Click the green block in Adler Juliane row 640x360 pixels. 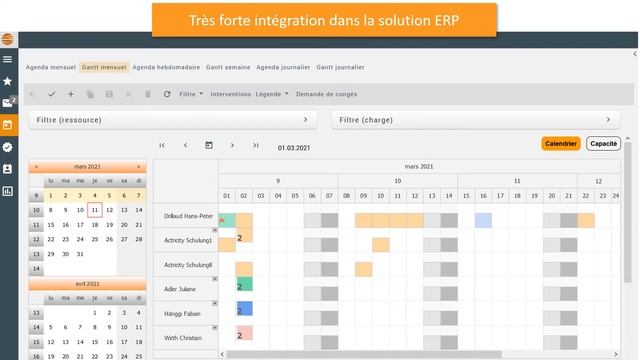[x=244, y=284]
